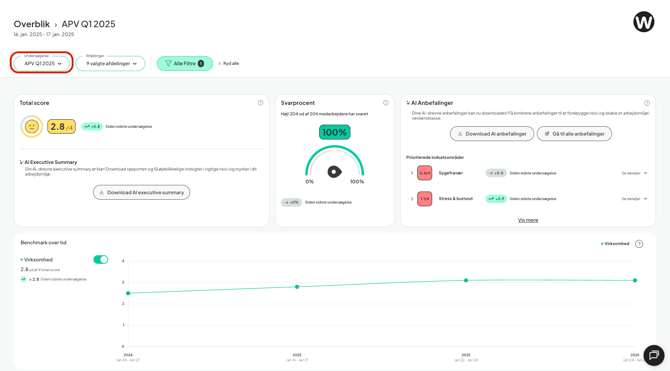
Task: Click the W profile avatar logo
Action: (644, 22)
